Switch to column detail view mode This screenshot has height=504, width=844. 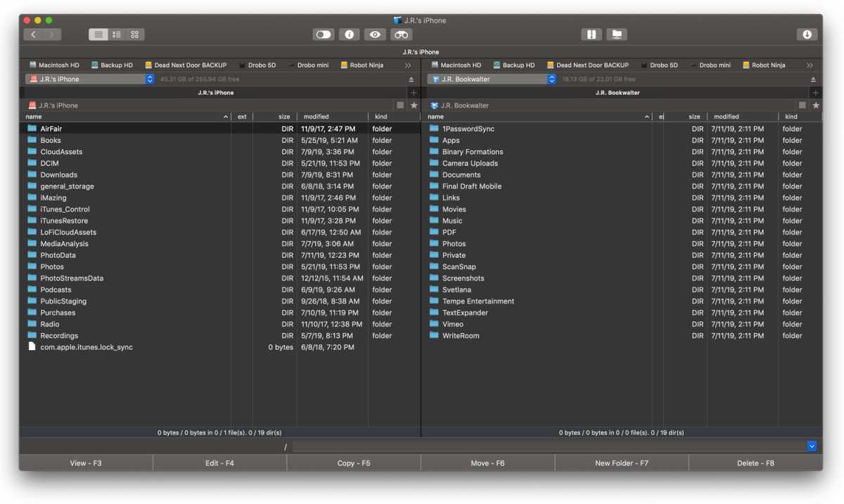(117, 34)
